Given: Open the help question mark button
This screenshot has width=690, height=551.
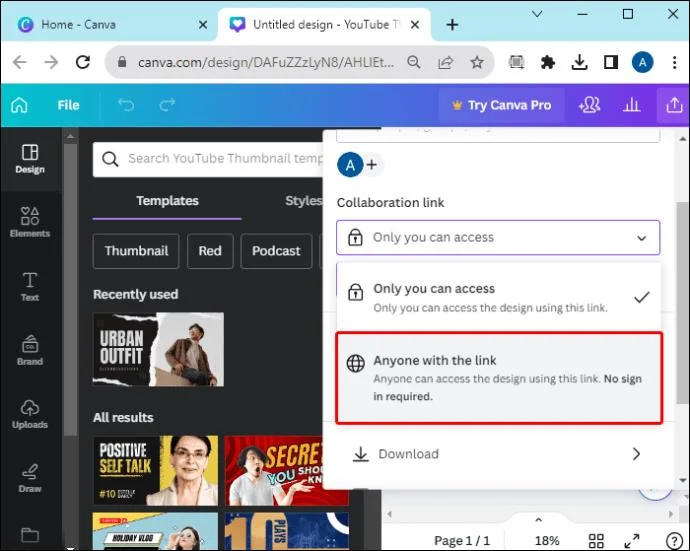Looking at the screenshot, I should click(x=673, y=540).
